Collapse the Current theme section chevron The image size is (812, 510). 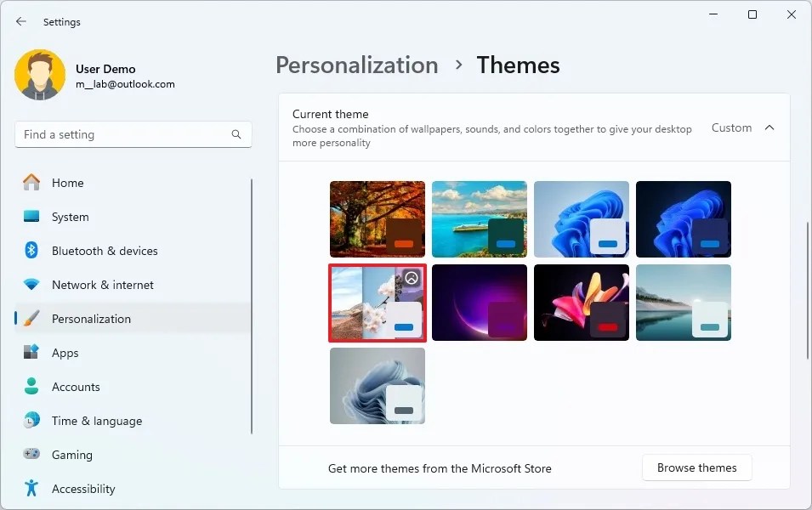click(769, 127)
